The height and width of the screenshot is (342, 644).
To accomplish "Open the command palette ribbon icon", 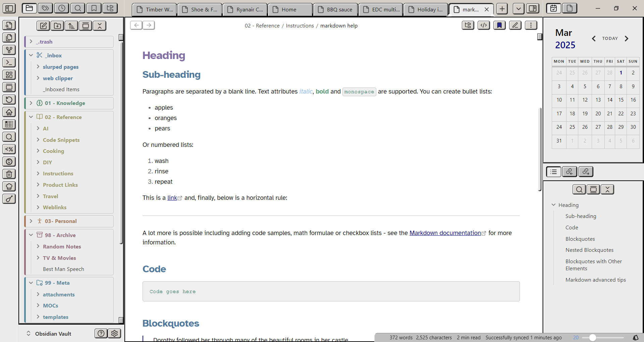I will (x=9, y=62).
